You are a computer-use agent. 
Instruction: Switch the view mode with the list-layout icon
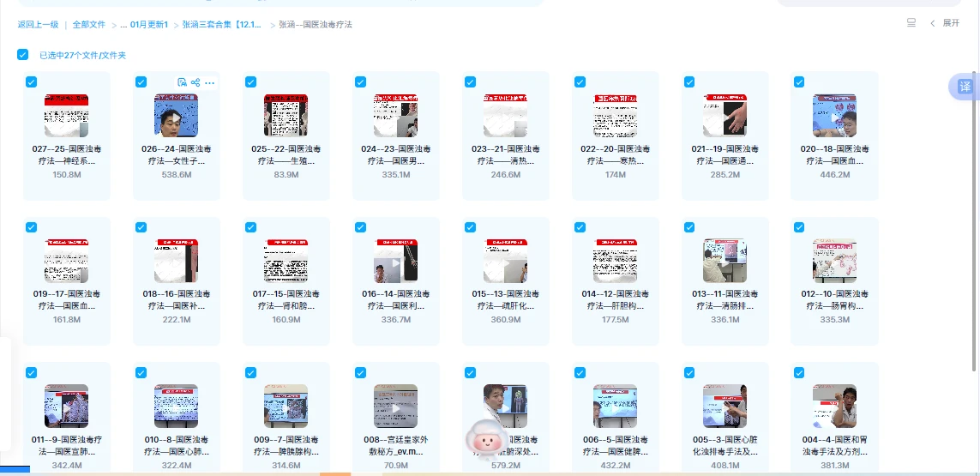pyautogui.click(x=911, y=23)
